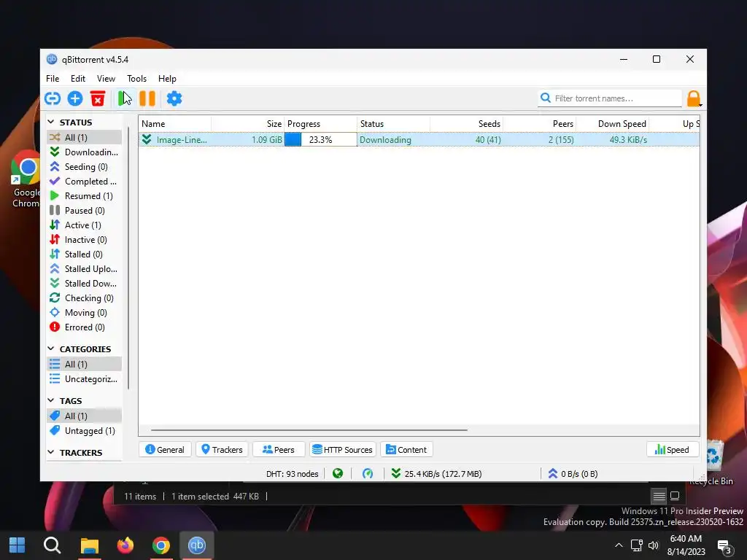This screenshot has width=747, height=560.
Task: Filter by Seeding (0) status
Action: (85, 167)
